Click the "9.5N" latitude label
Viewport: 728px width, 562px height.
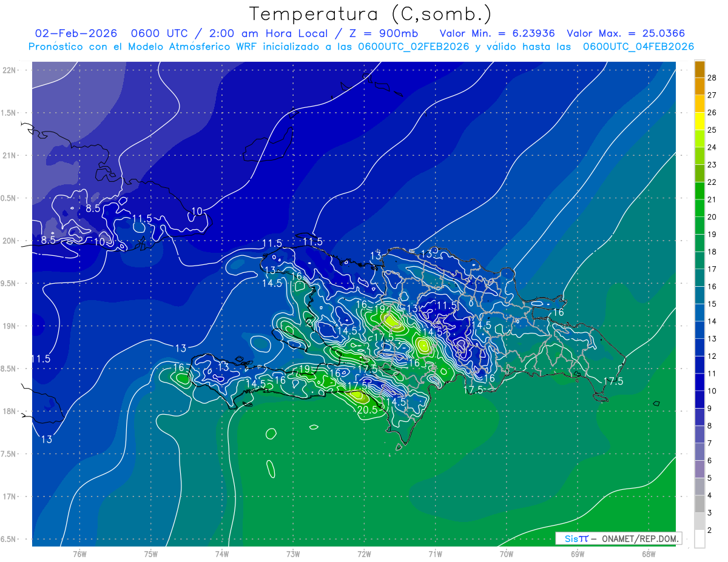point(8,283)
